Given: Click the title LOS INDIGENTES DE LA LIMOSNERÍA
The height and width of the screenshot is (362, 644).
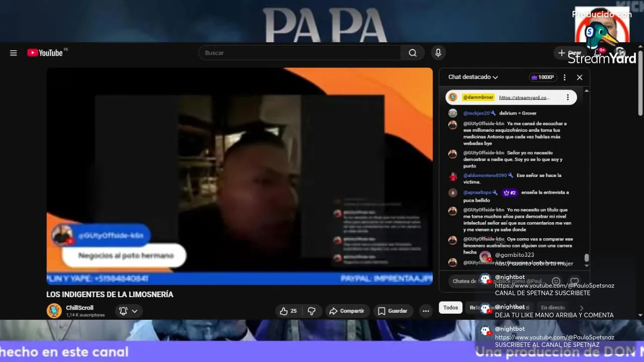Looking at the screenshot, I should point(110,295).
